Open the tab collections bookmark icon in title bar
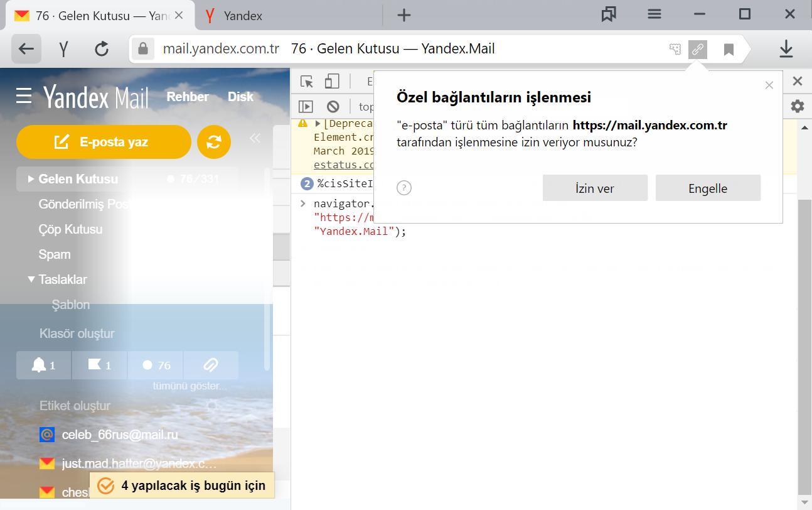812x510 pixels. tap(608, 14)
